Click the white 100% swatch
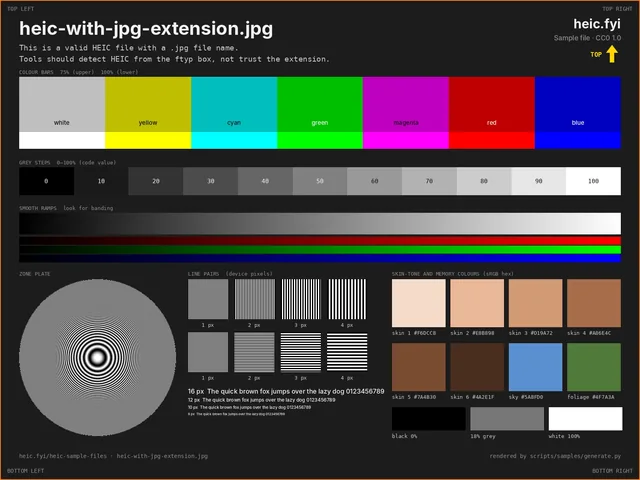The height and width of the screenshot is (480, 640). 586,418
